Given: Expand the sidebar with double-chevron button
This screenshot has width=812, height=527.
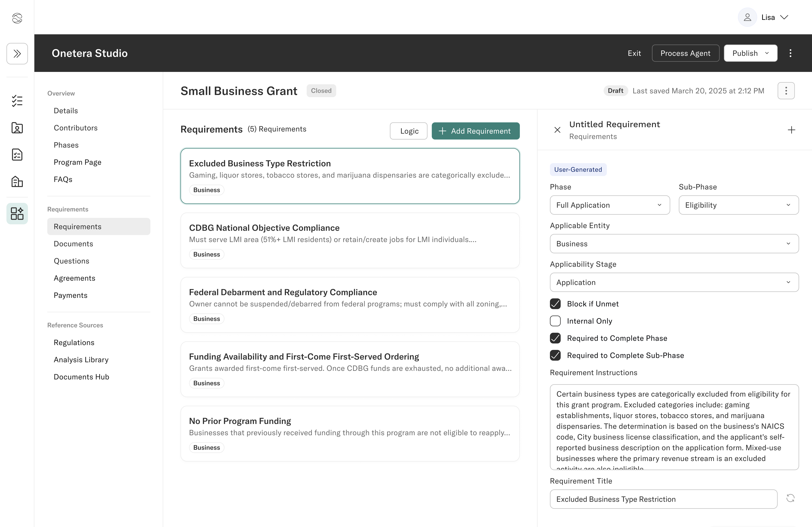Looking at the screenshot, I should coord(17,53).
